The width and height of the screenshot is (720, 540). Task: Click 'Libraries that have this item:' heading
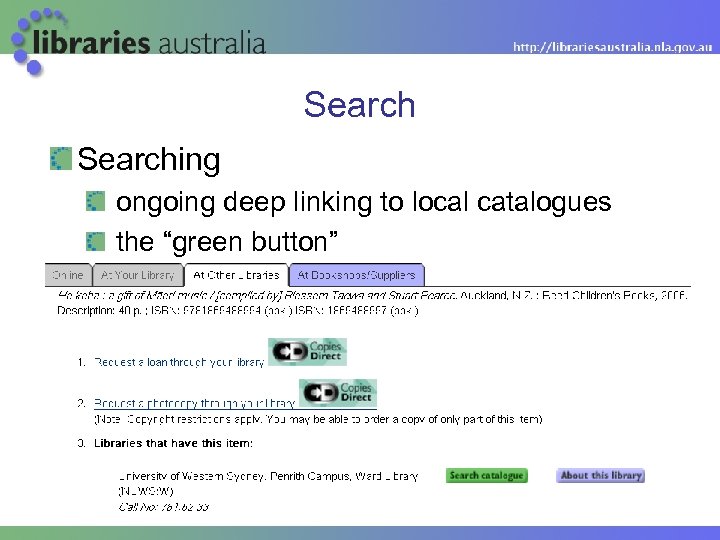[173, 443]
